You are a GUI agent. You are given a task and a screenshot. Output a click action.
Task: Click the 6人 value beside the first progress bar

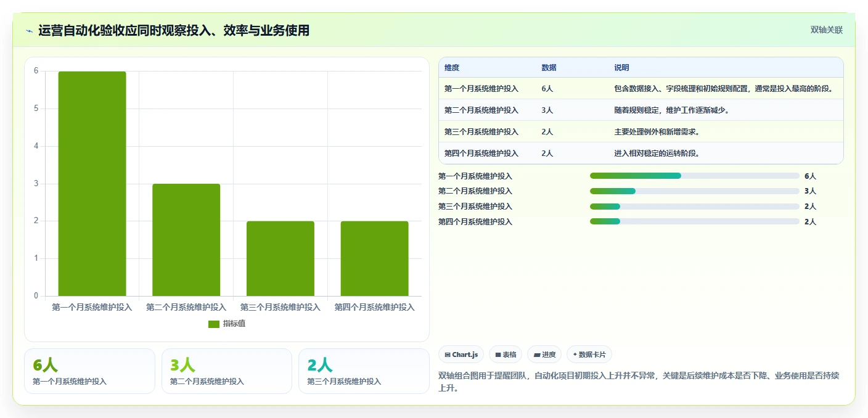(810, 176)
